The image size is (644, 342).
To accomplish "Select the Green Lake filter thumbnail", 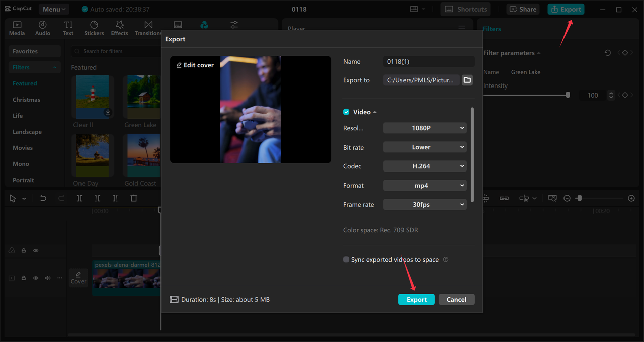I will [142, 97].
